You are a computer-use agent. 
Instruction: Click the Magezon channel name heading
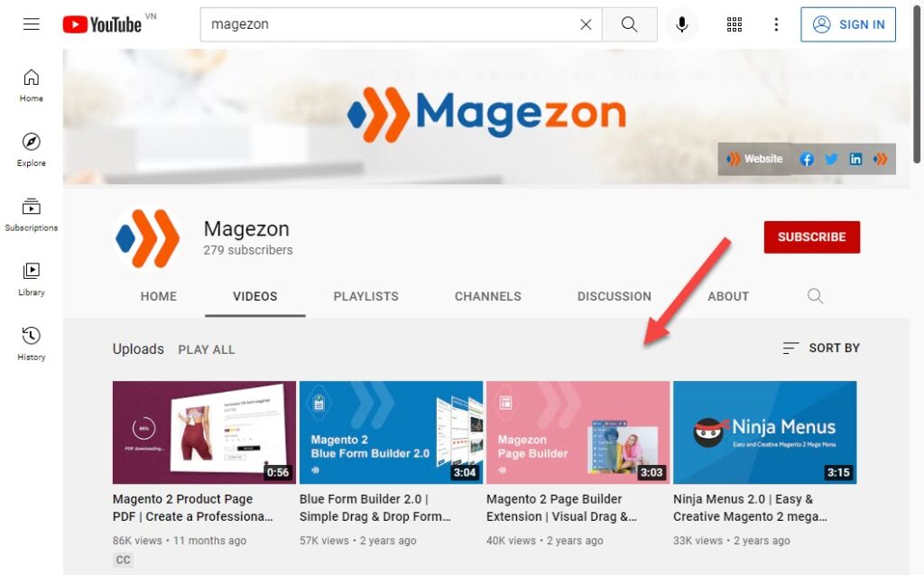tap(246, 228)
